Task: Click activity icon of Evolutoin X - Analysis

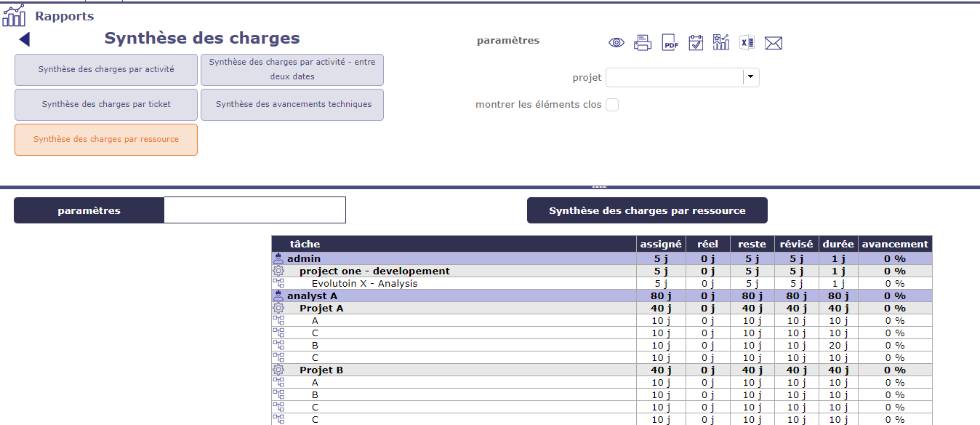Action: point(278,283)
